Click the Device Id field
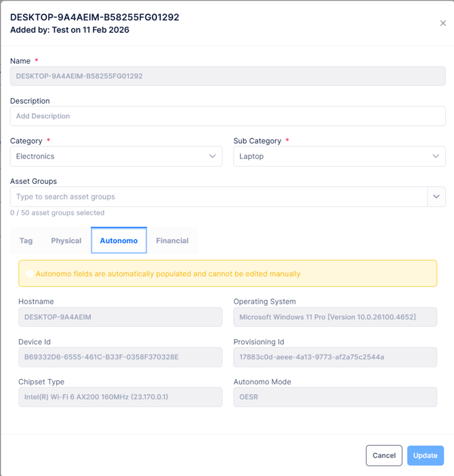This screenshot has height=476, width=454. point(120,357)
